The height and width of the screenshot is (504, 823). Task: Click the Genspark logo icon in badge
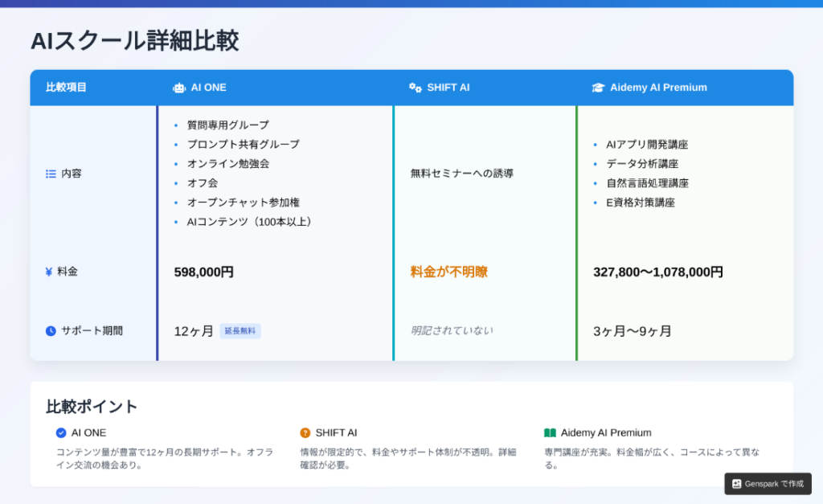(736, 484)
